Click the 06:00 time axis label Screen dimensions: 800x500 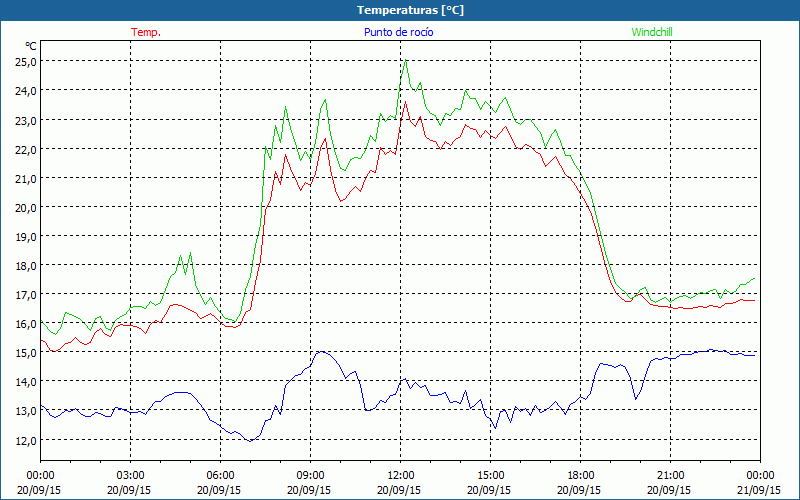click(x=220, y=476)
